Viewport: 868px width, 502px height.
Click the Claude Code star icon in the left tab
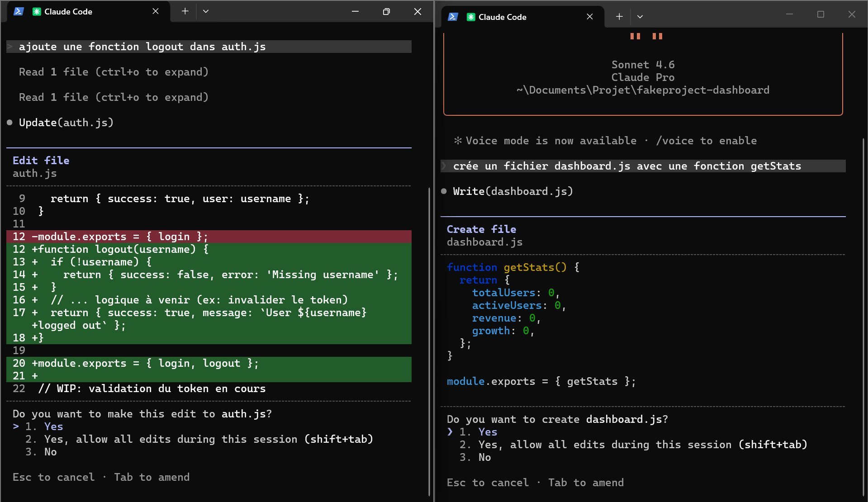[x=37, y=12]
